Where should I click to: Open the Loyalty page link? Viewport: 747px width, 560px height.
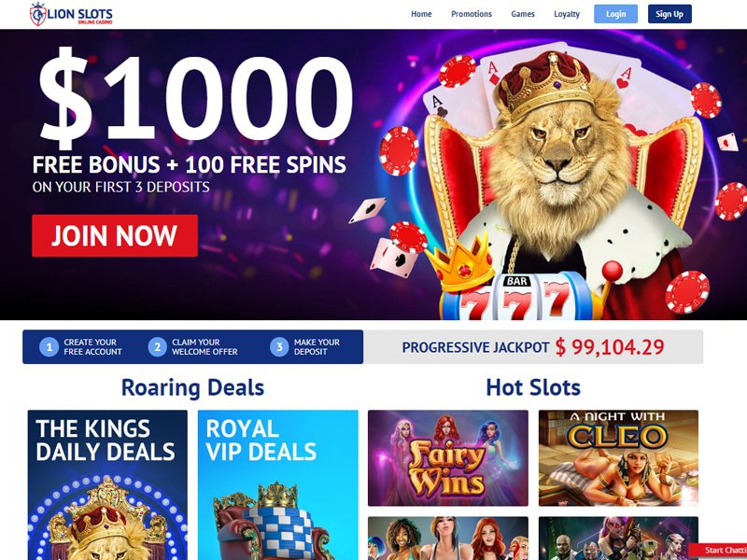(x=567, y=14)
